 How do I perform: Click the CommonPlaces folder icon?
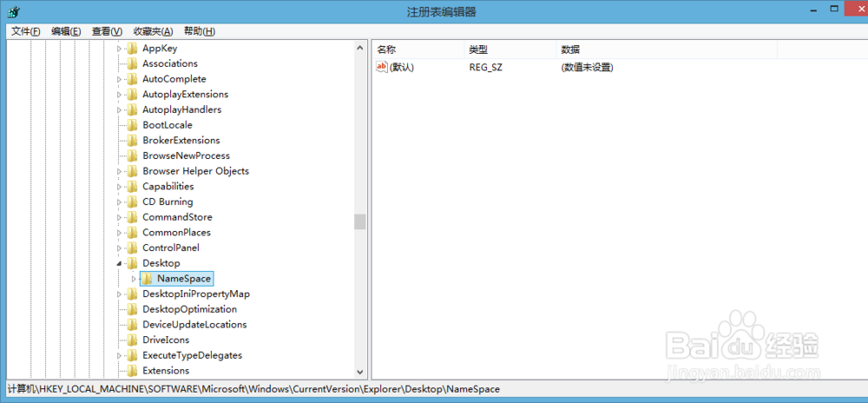coord(132,233)
